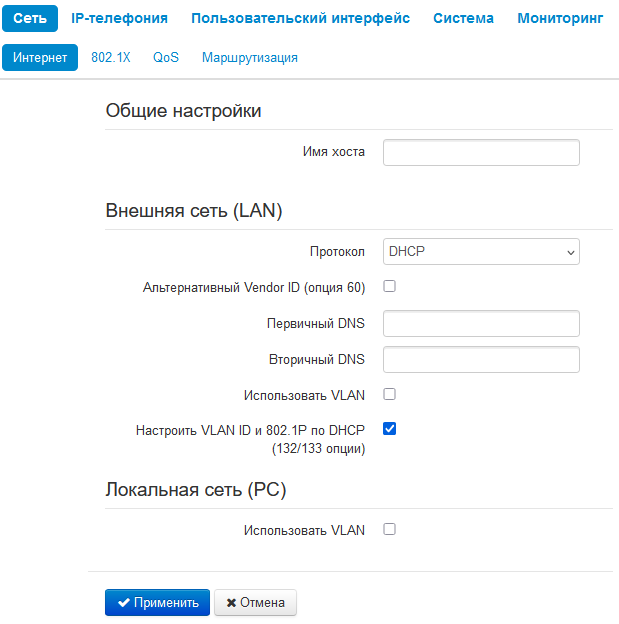Screen dimensions: 619x624
Task: Uncheck Настроить VLAN ID и 802.1P по DHCP
Action: point(390,429)
